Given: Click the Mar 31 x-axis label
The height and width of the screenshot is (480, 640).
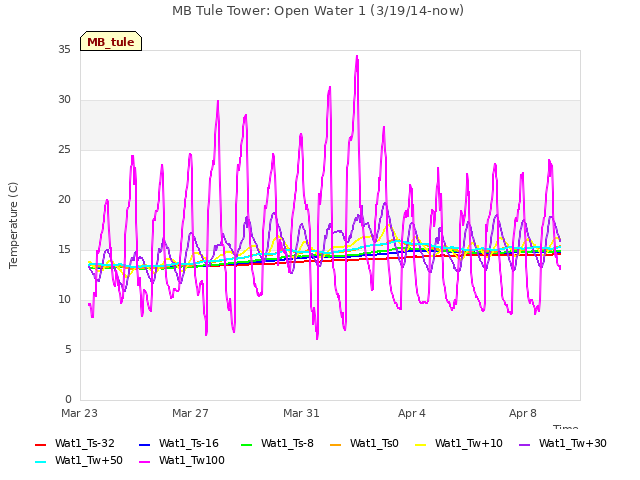Looking at the screenshot, I should tap(301, 413).
